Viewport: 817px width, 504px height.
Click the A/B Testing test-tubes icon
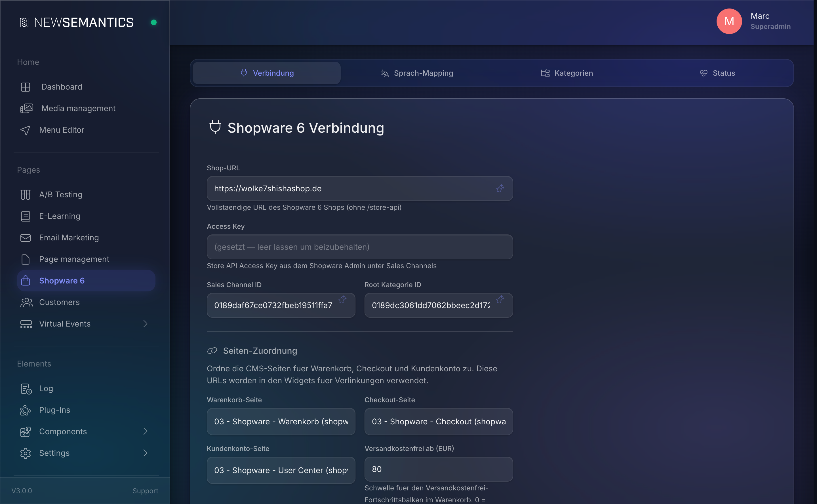[x=25, y=195]
